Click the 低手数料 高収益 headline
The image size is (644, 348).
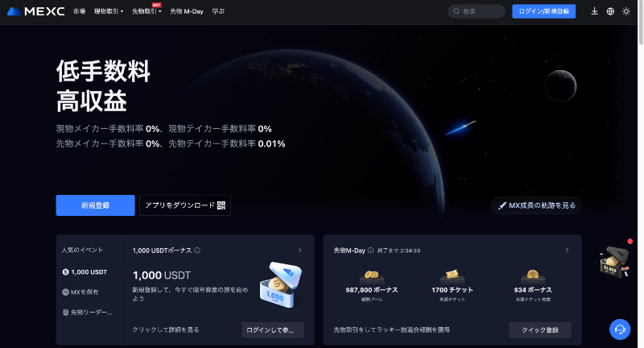click(103, 86)
